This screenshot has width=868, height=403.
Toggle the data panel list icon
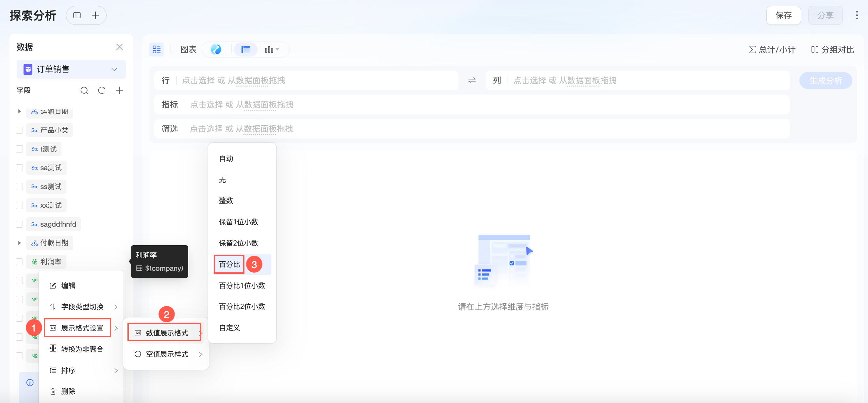pyautogui.click(x=157, y=50)
